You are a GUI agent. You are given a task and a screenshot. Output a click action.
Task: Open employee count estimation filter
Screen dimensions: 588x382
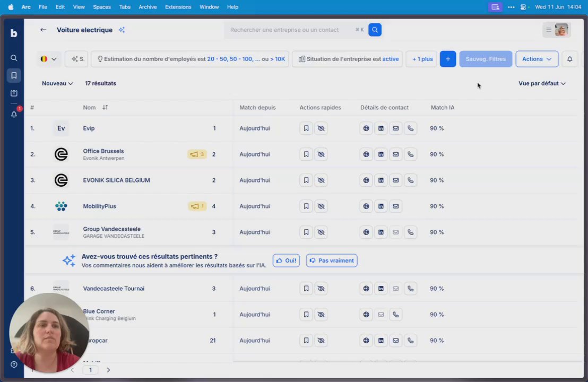(190, 59)
